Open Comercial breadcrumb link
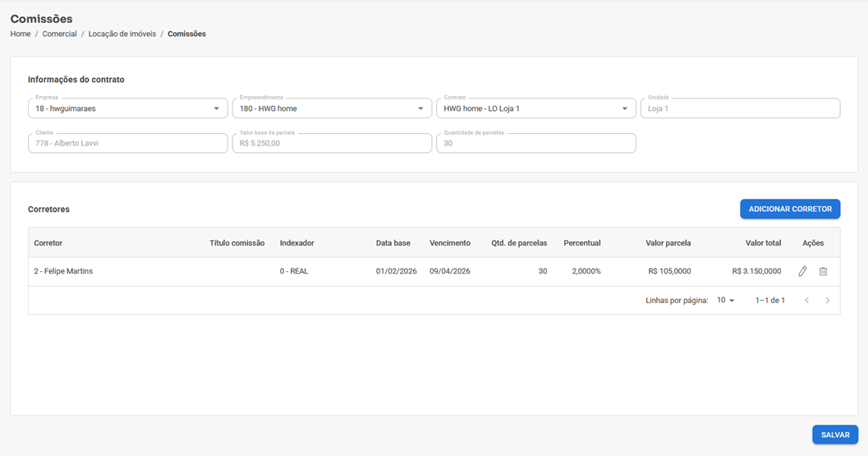 pos(59,34)
